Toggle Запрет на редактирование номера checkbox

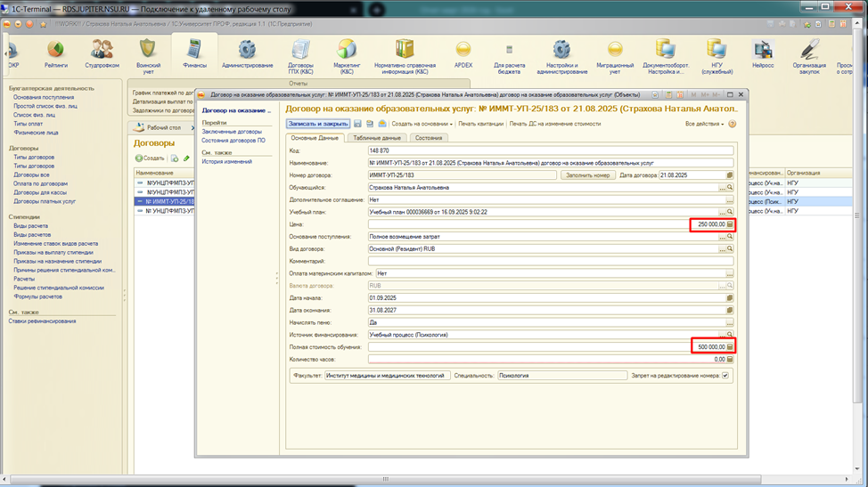tap(725, 376)
